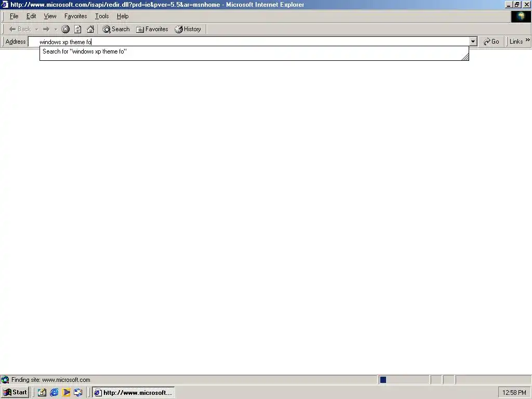Image resolution: width=532 pixels, height=399 pixels.
Task: Open the File menu
Action: [x=14, y=16]
